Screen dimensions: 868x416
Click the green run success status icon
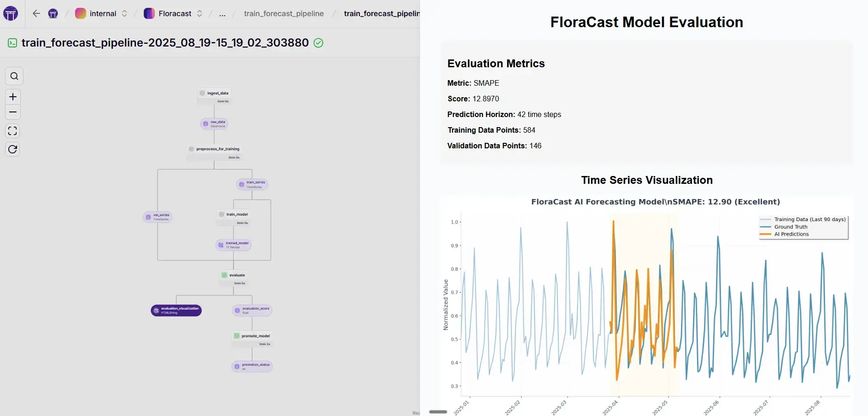[318, 43]
